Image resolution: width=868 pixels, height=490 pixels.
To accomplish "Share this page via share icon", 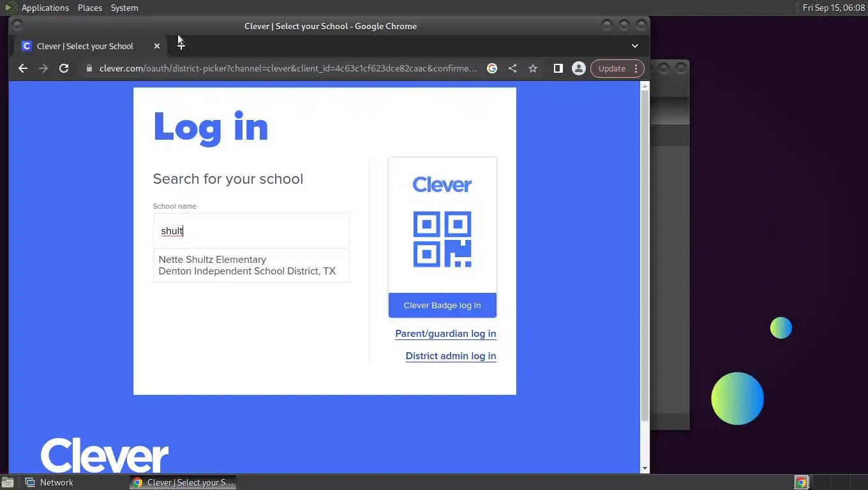I will coord(513,68).
